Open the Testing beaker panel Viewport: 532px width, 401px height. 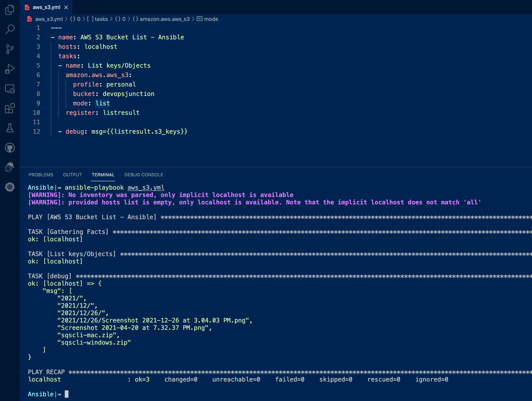coord(10,128)
